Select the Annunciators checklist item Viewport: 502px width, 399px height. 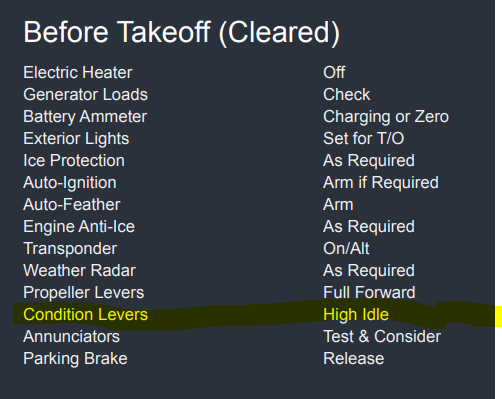pyautogui.click(x=71, y=336)
